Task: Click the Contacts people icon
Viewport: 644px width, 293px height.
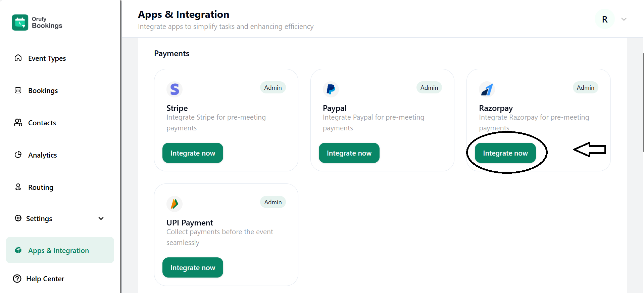Action: [18, 122]
